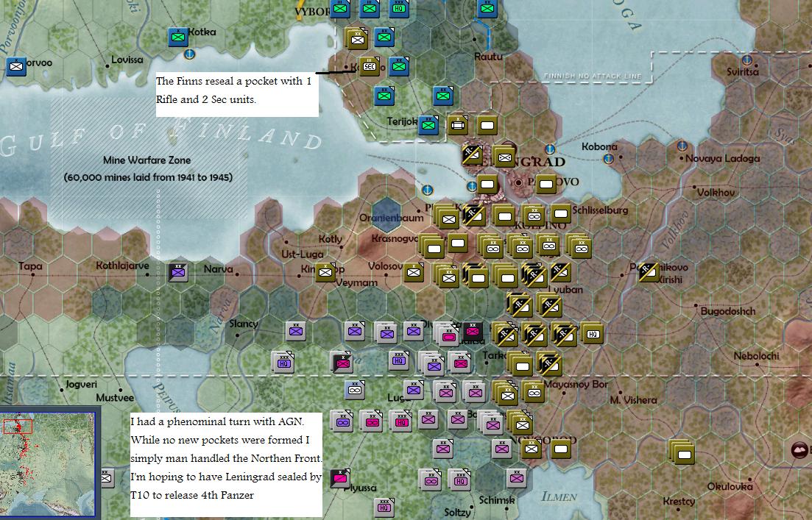Click the Mayasnoy Bor label
The image size is (812, 520).
click(576, 385)
